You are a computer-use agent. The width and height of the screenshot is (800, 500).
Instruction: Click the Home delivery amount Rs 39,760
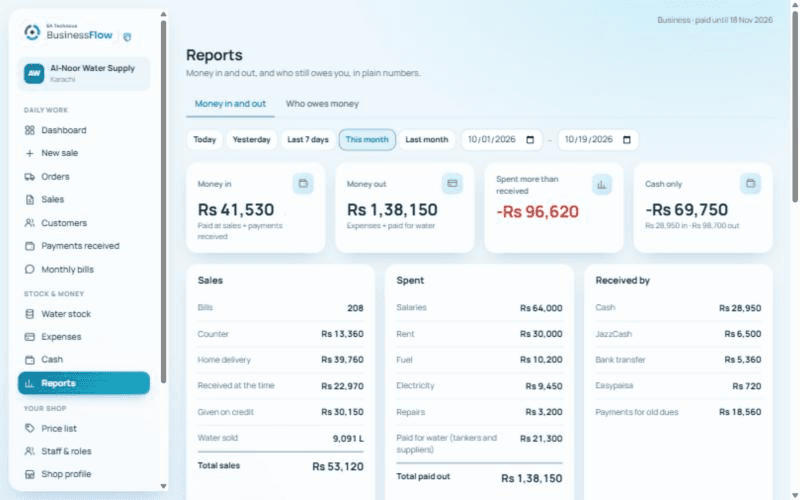tap(342, 360)
